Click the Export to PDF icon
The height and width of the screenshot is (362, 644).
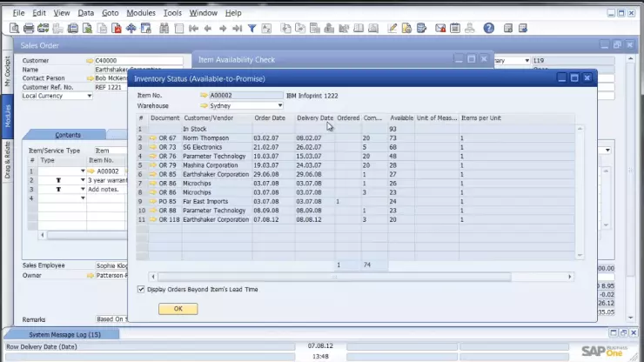click(x=117, y=29)
